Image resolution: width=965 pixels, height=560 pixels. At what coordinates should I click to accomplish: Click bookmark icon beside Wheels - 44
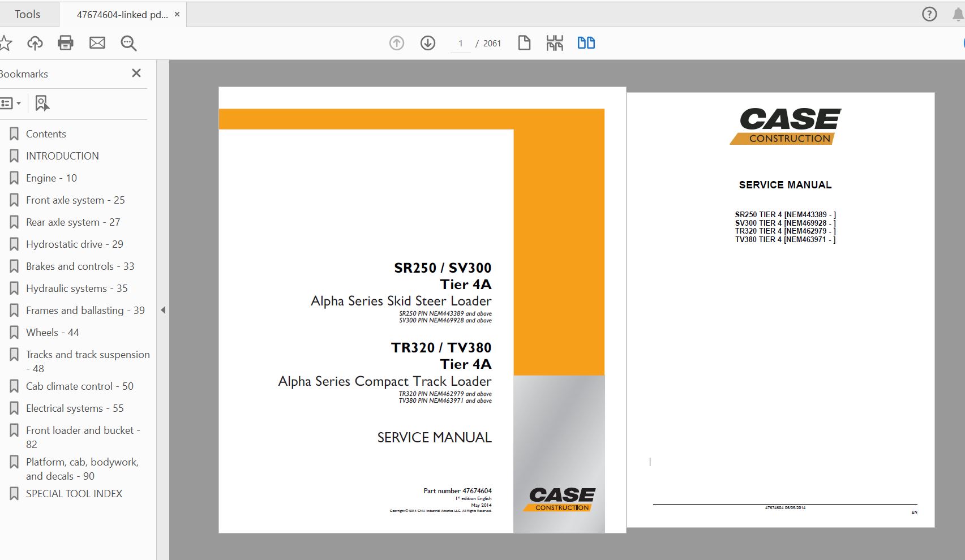pos(14,333)
